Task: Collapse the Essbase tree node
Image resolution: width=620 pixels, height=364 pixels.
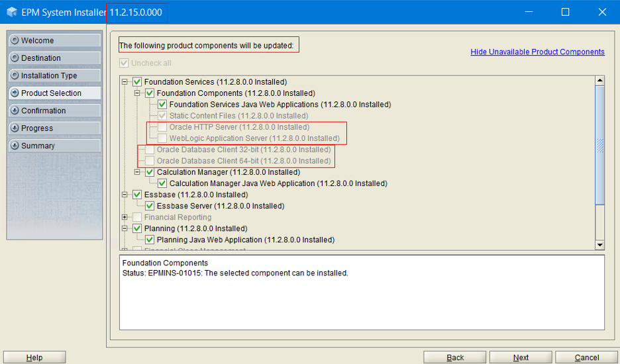Action: coord(125,195)
